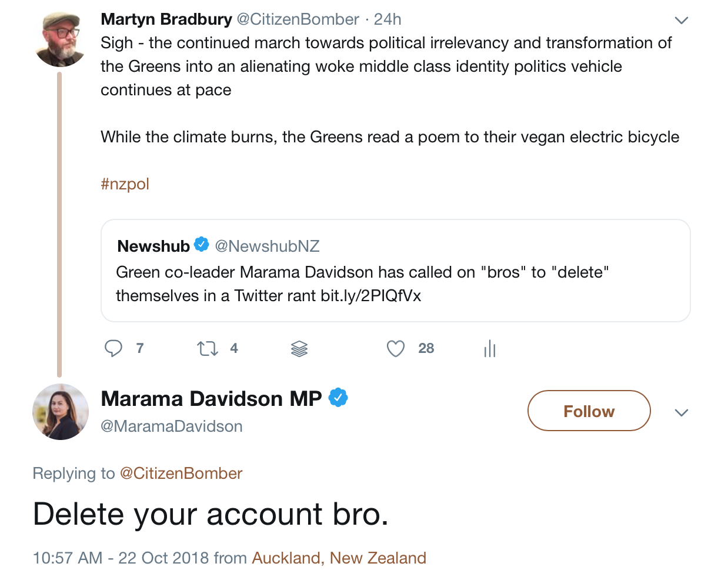
Task: Click Marama Davidson's profile photo
Action: pyautogui.click(x=61, y=412)
